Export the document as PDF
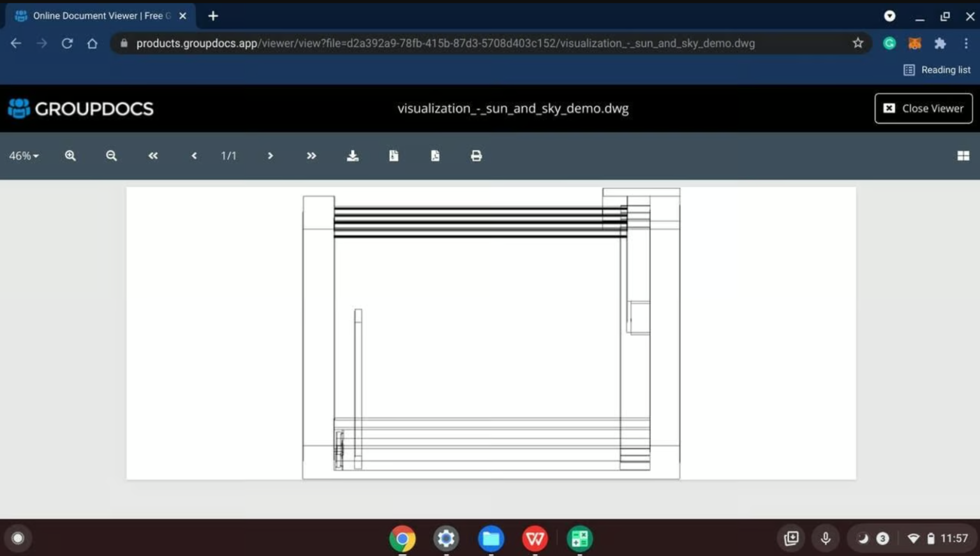Viewport: 980px width, 556px height. point(435,156)
